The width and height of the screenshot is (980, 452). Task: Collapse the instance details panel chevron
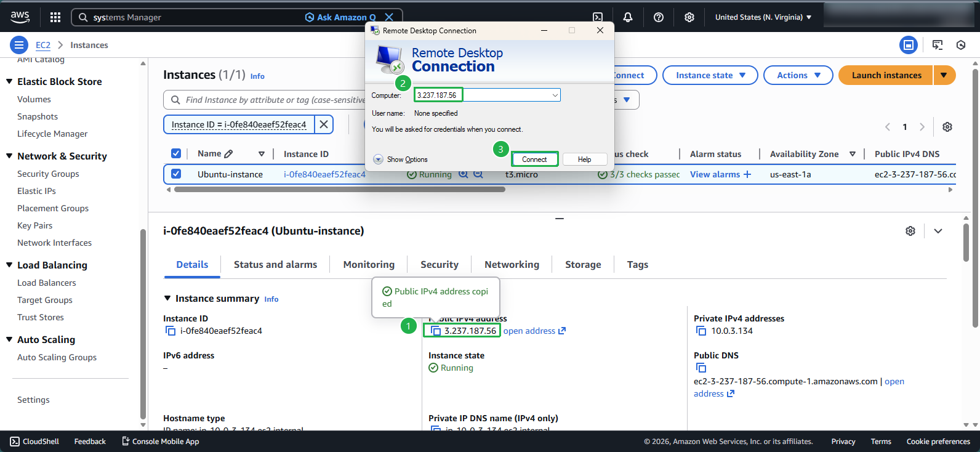tap(938, 231)
